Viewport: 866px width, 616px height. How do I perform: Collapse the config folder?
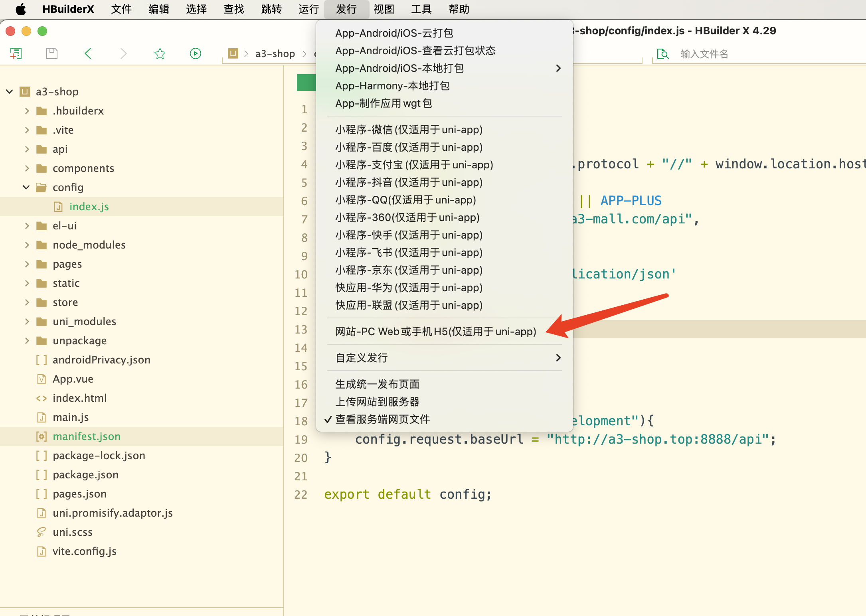pos(26,188)
